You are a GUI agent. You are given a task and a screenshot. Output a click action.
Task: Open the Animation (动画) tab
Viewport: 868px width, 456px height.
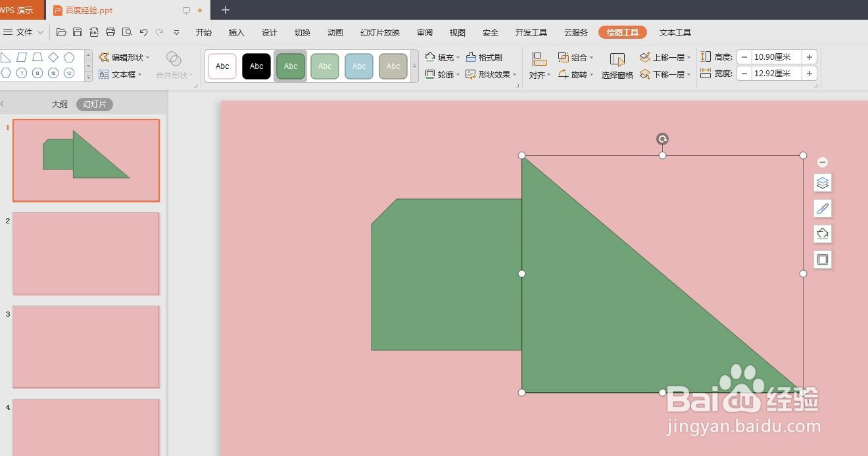[335, 32]
